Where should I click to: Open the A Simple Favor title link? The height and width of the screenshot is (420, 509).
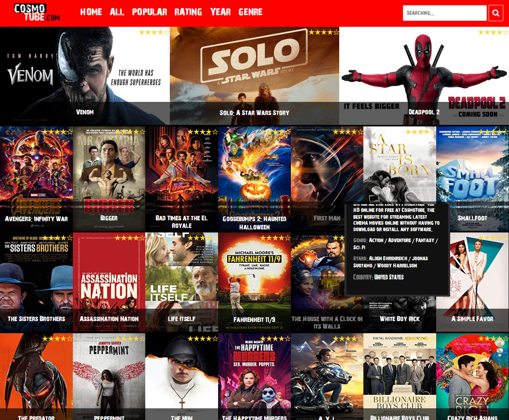coord(472,319)
